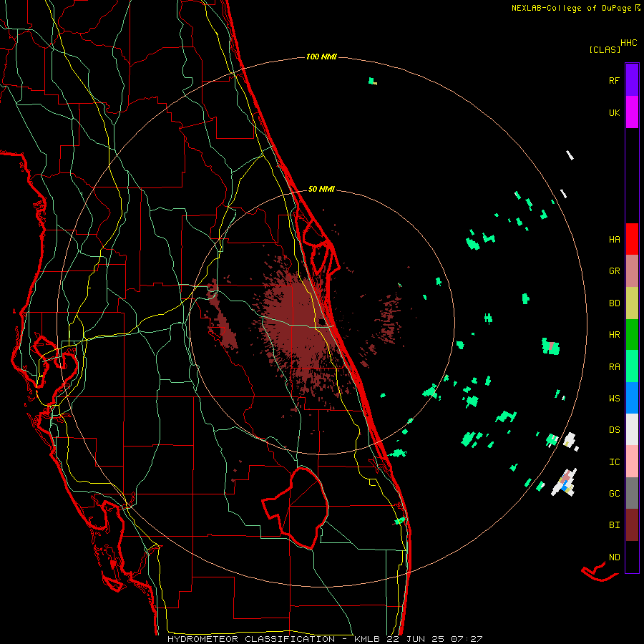Click the KMLB station identifier
The image size is (644, 644).
367,639
